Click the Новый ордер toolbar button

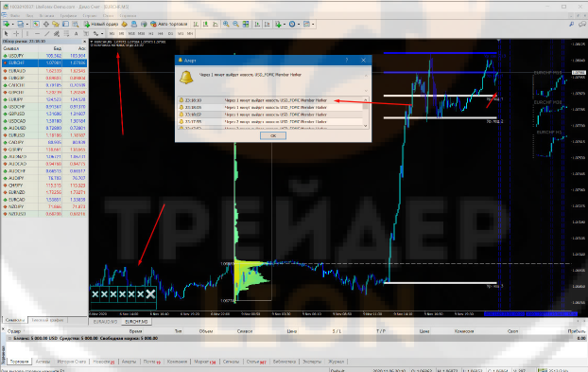click(x=102, y=24)
